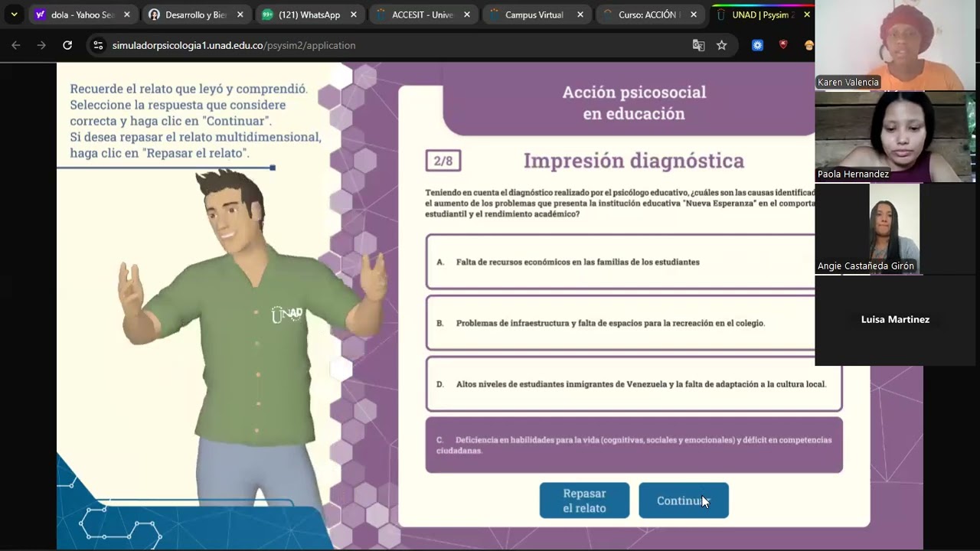Open the tab search dropdown arrow
Viewport: 980px width, 551px height.
tap(14, 15)
